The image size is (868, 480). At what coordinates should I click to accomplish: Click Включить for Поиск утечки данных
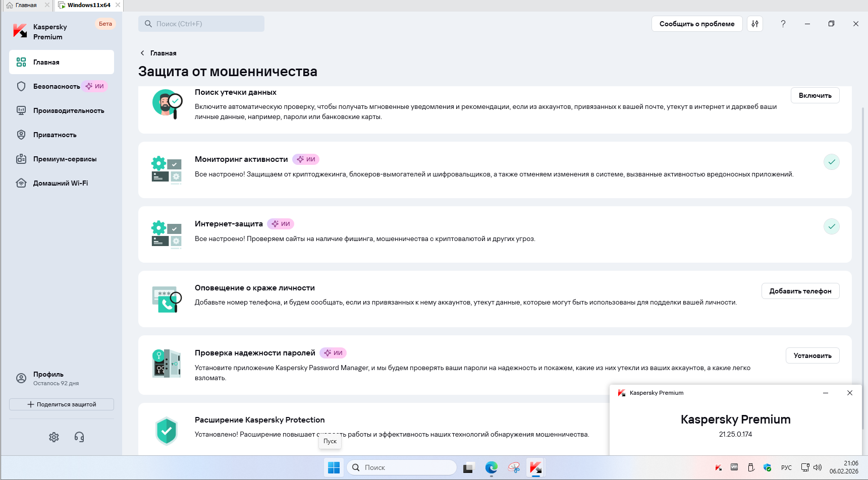(x=815, y=95)
